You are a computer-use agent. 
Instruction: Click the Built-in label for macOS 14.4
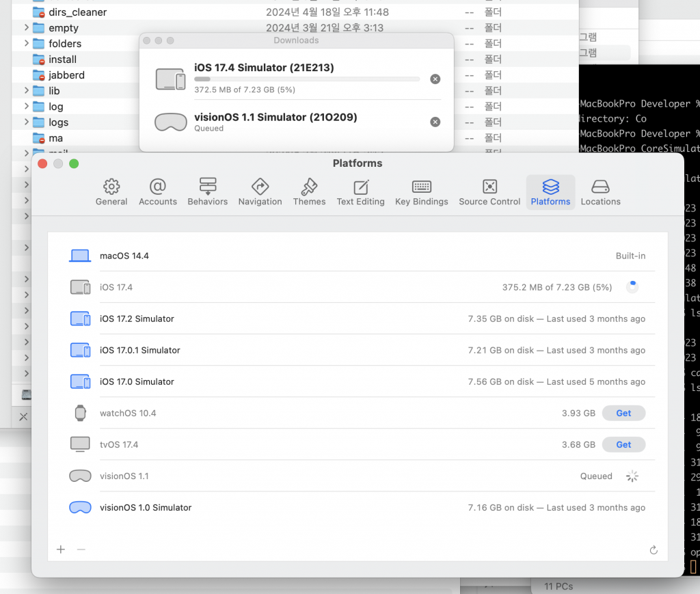click(630, 256)
